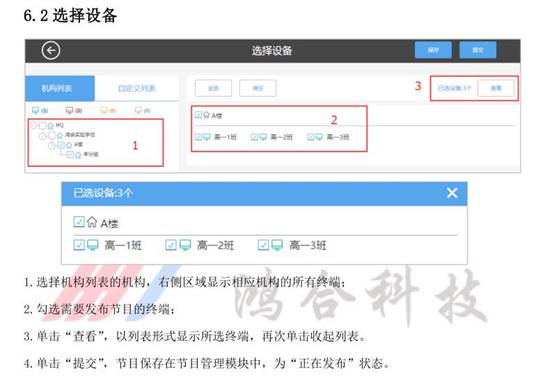Click 高一3班 label in device panel
This screenshot has height=381, width=554.
click(x=337, y=137)
